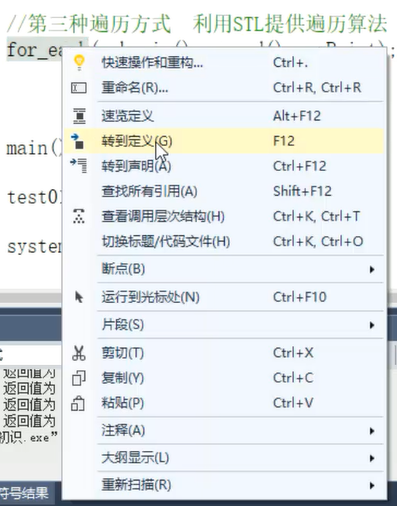Click the for_each text in code editor

tap(35, 50)
